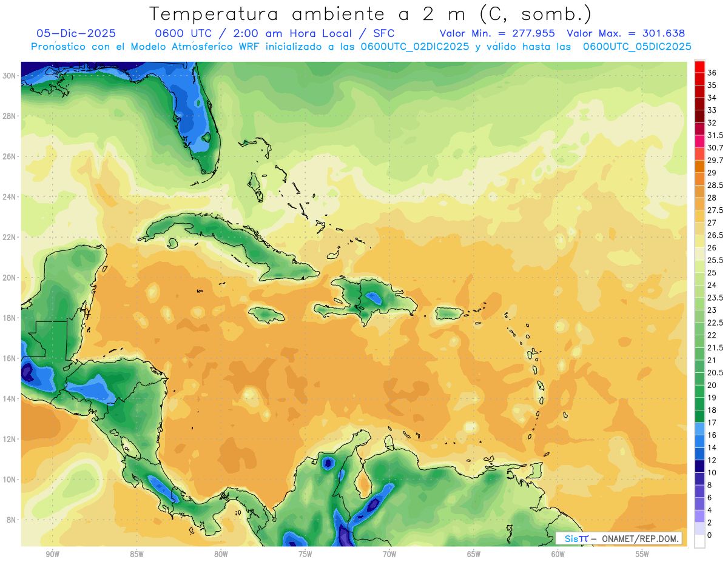Click the "70W" longitude label
The image size is (728, 562).
point(389,554)
